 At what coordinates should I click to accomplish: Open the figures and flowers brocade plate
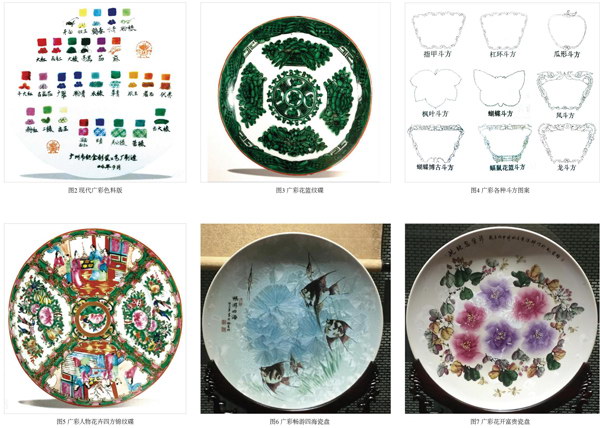[95, 318]
